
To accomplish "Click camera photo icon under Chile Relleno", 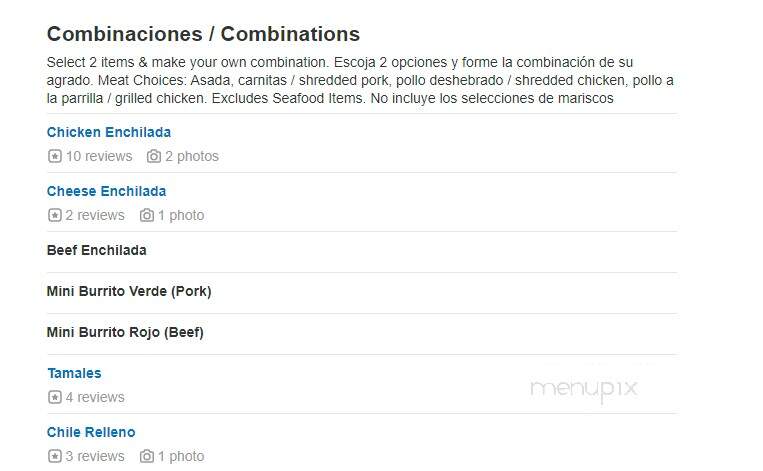I will coord(146,456).
